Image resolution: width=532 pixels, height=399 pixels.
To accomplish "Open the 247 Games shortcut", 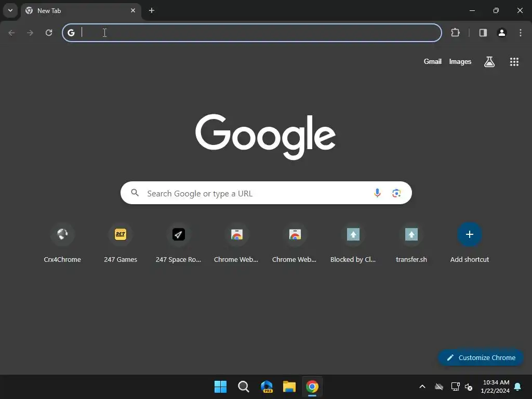I will (x=121, y=243).
